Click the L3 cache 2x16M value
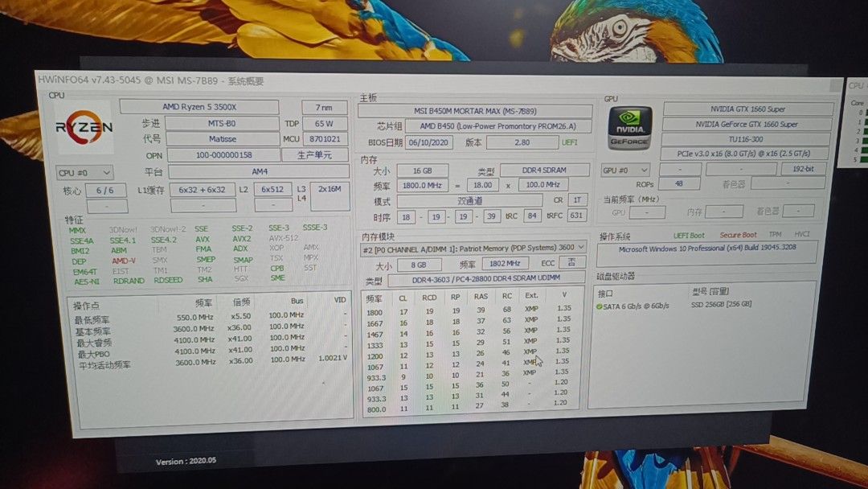The image size is (868, 489). (x=330, y=196)
